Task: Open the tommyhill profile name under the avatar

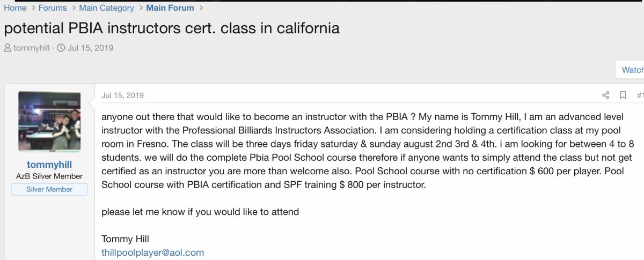Action: tap(49, 165)
